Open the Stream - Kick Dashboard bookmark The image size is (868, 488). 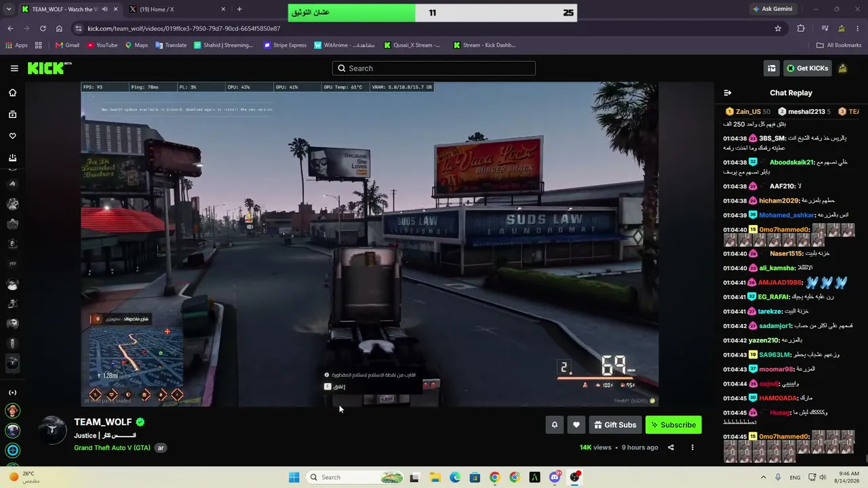click(485, 45)
